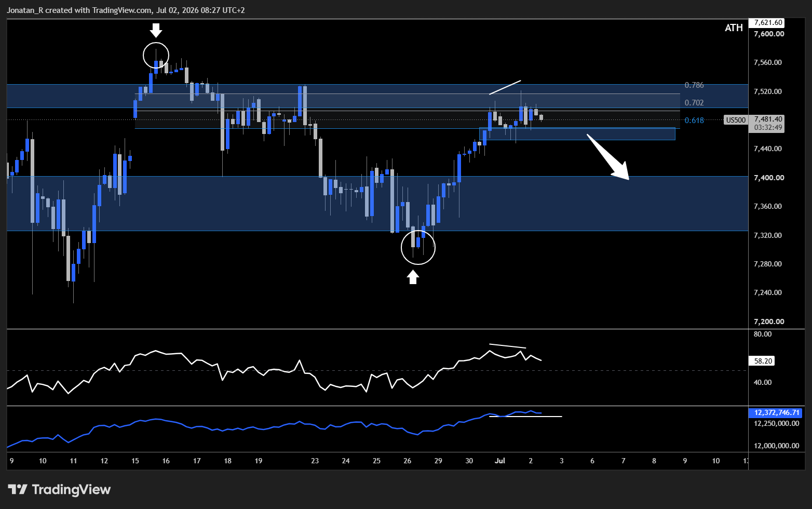Click the 7,320.00 price axis label
812x509 pixels.
[767, 235]
